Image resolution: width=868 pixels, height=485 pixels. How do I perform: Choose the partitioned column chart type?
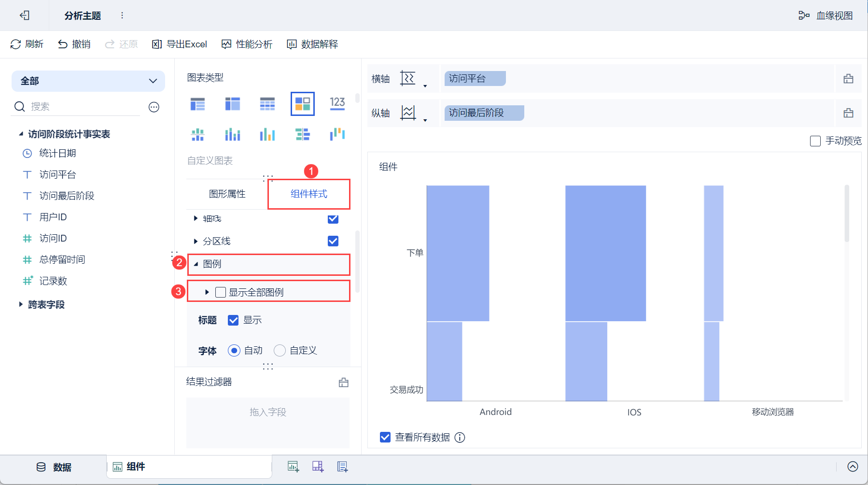(198, 134)
